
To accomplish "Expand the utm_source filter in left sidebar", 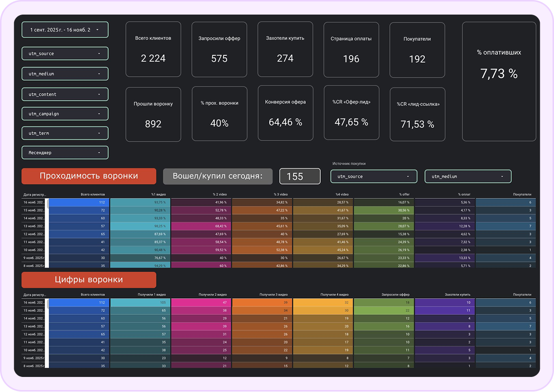I will (65, 53).
